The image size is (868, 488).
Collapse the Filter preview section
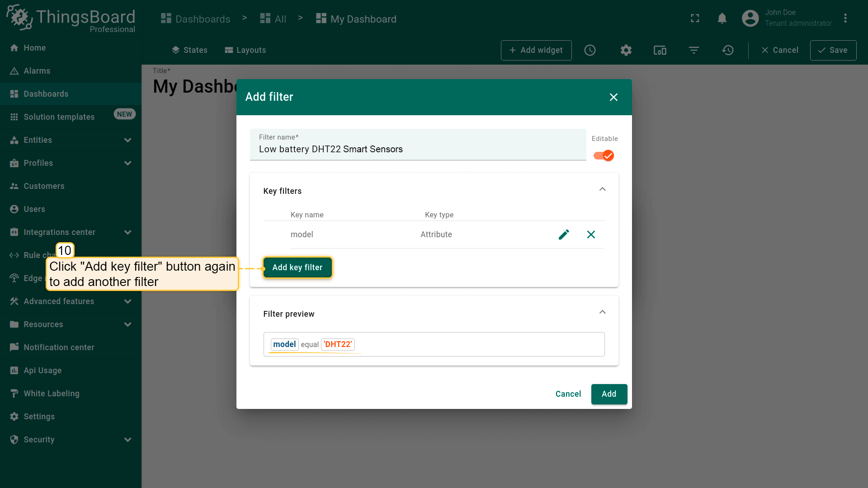click(x=602, y=313)
